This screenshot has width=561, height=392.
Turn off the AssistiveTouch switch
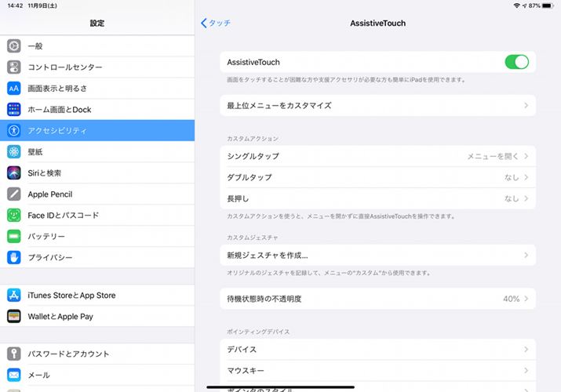click(516, 62)
